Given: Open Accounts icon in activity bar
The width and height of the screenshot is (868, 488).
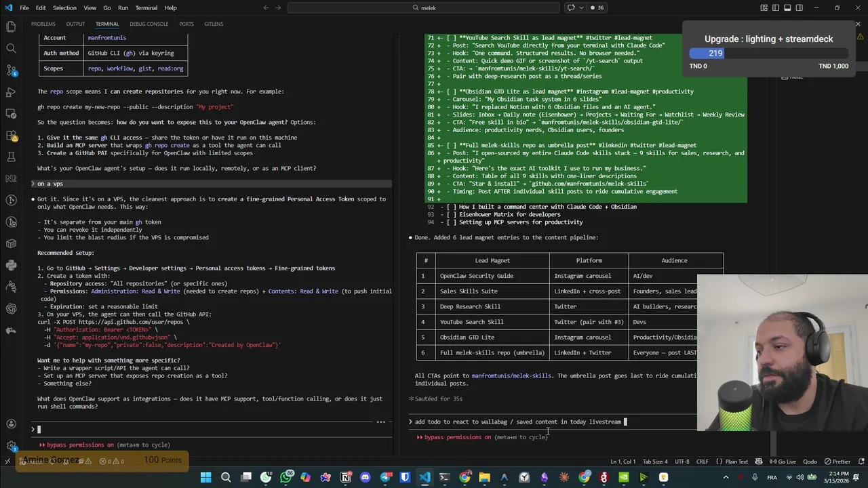Looking at the screenshot, I should [x=11, y=424].
